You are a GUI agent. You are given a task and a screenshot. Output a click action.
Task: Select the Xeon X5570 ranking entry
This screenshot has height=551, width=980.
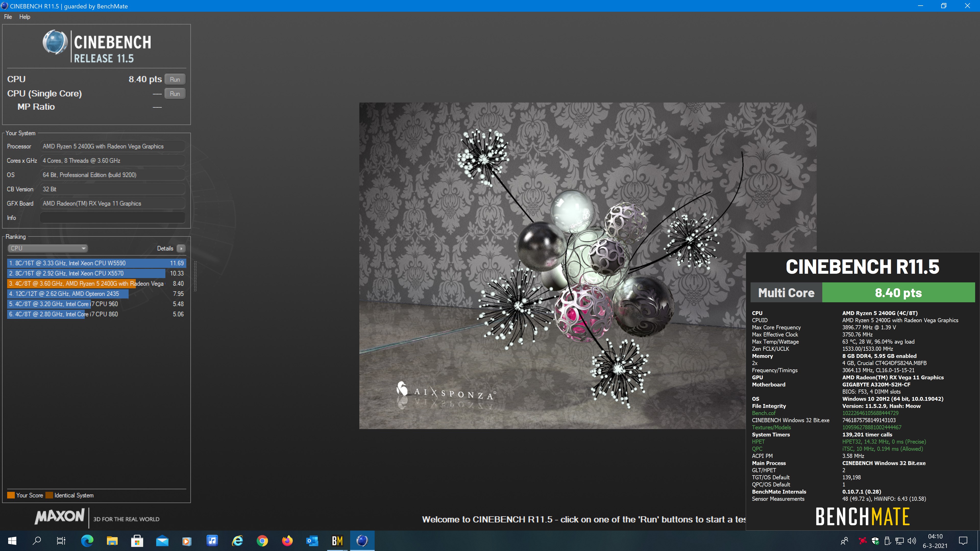[x=96, y=273]
